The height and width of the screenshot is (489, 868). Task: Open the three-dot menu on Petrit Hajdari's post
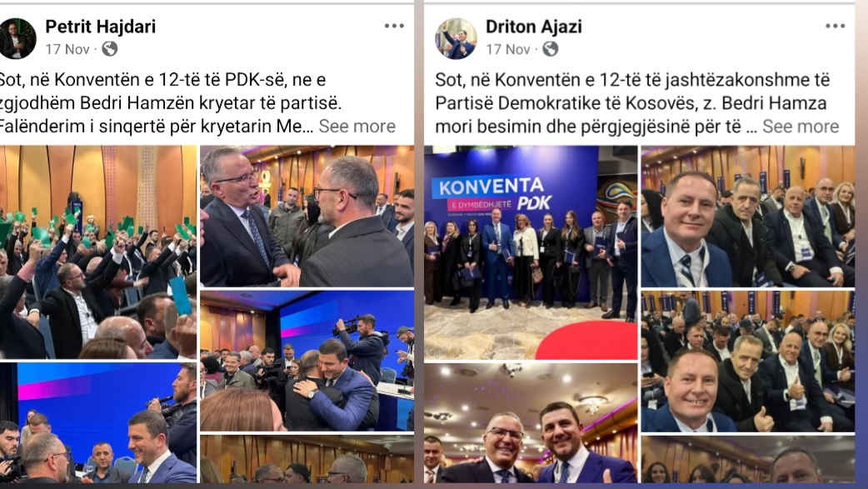pyautogui.click(x=394, y=26)
